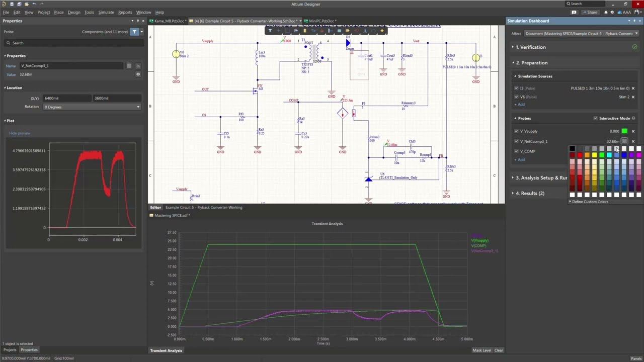Uncheck the Interactive Mode checkbox
The image size is (644, 362).
click(x=595, y=118)
